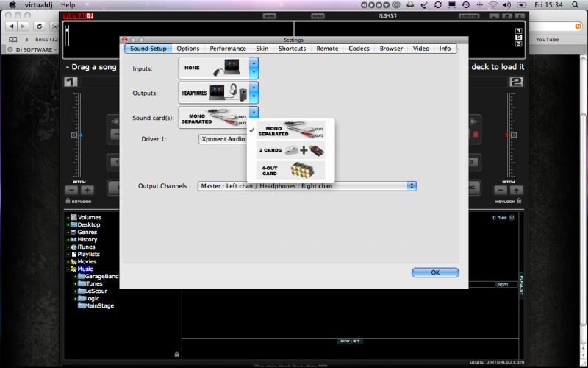This screenshot has width=588, height=368.
Task: Select the 2 Cards sound card option
Action: tap(291, 149)
